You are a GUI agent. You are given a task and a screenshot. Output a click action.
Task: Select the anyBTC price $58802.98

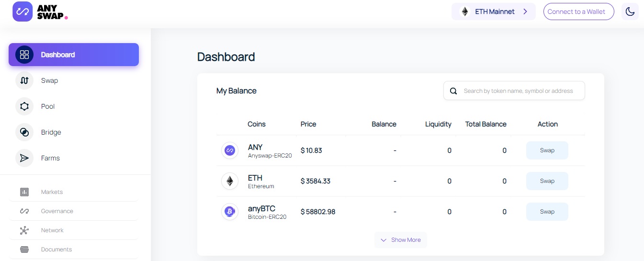(318, 212)
